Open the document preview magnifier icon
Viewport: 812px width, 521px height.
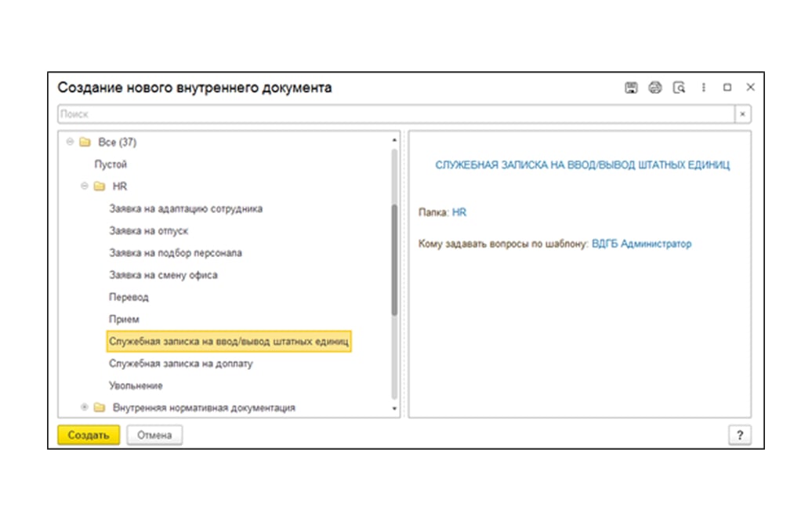coord(680,88)
